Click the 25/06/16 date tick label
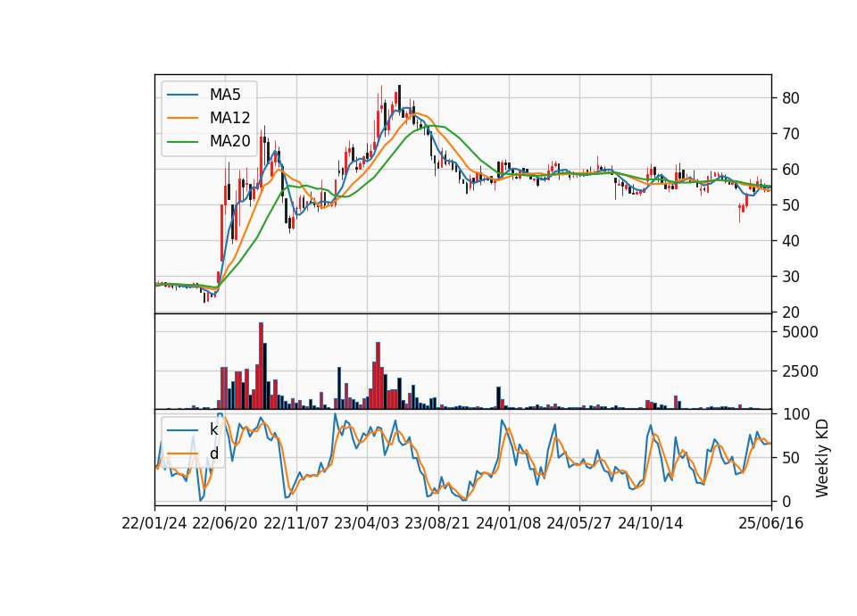857x616 pixels. [x=771, y=523]
